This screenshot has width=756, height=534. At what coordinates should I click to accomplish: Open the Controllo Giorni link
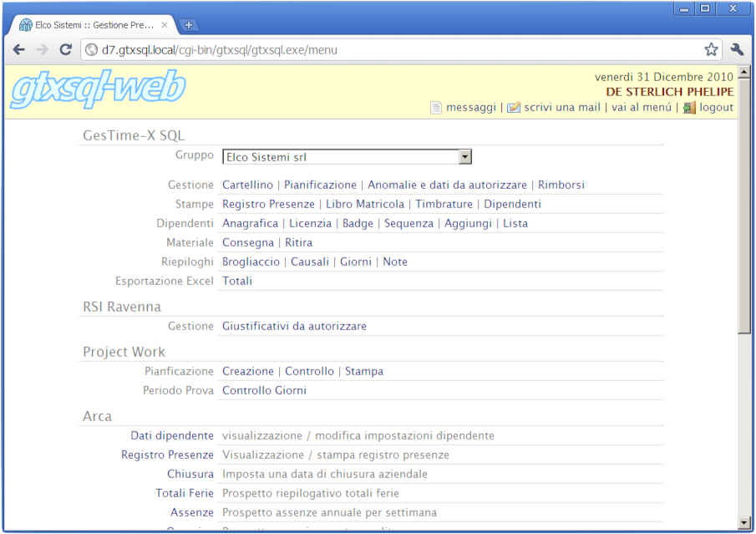[264, 391]
